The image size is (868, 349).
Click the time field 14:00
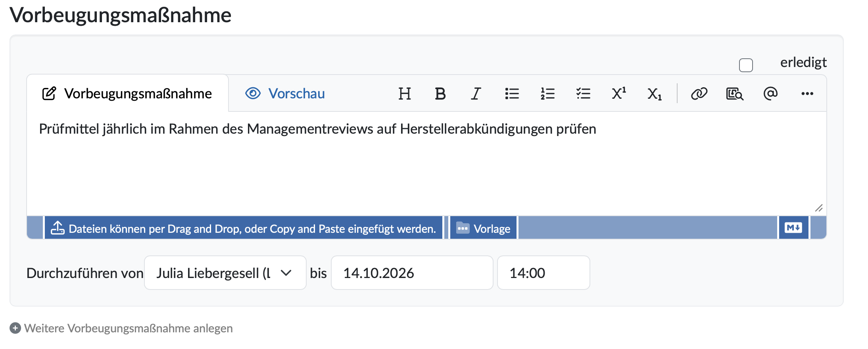[x=543, y=273]
